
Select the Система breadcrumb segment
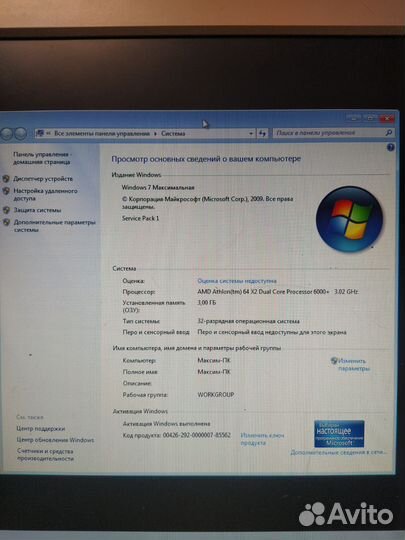click(173, 134)
